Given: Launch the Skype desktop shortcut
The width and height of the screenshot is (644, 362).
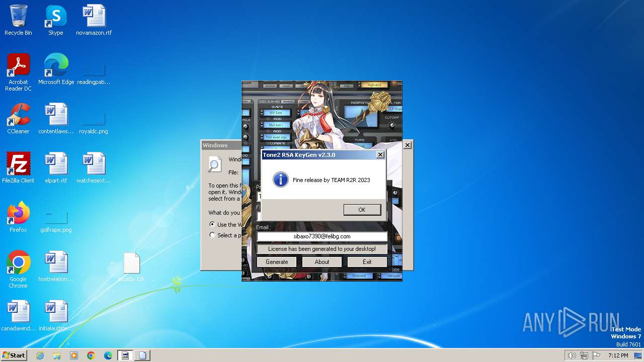Looking at the screenshot, I should point(56,20).
